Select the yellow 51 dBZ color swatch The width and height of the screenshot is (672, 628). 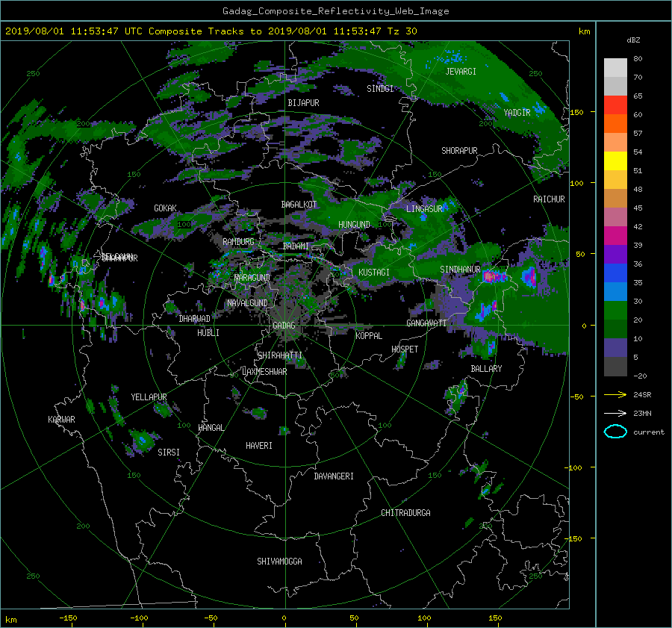615,161
